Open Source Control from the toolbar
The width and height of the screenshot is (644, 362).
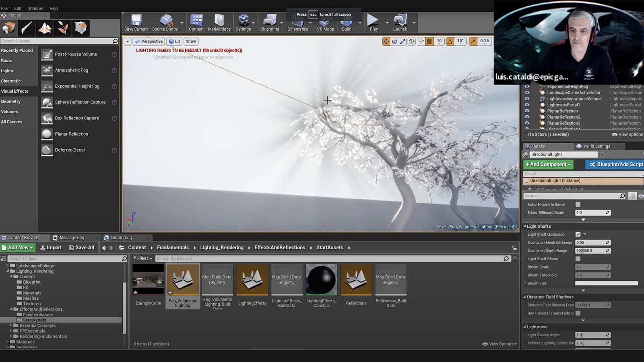click(166, 23)
